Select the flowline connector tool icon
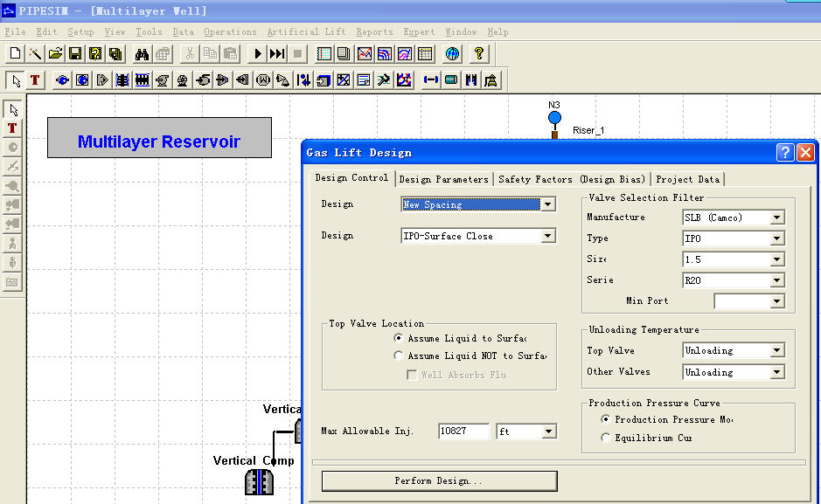This screenshot has height=504, width=821. [x=431, y=80]
